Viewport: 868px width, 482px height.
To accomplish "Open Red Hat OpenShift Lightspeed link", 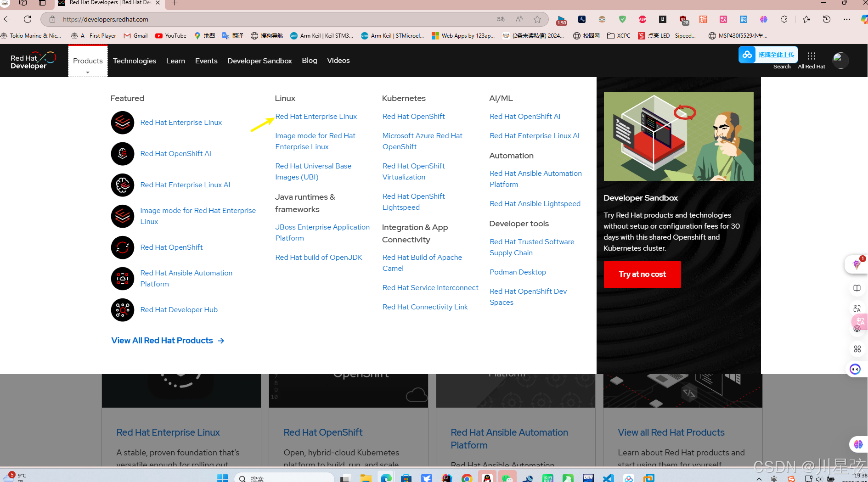I will (x=413, y=202).
